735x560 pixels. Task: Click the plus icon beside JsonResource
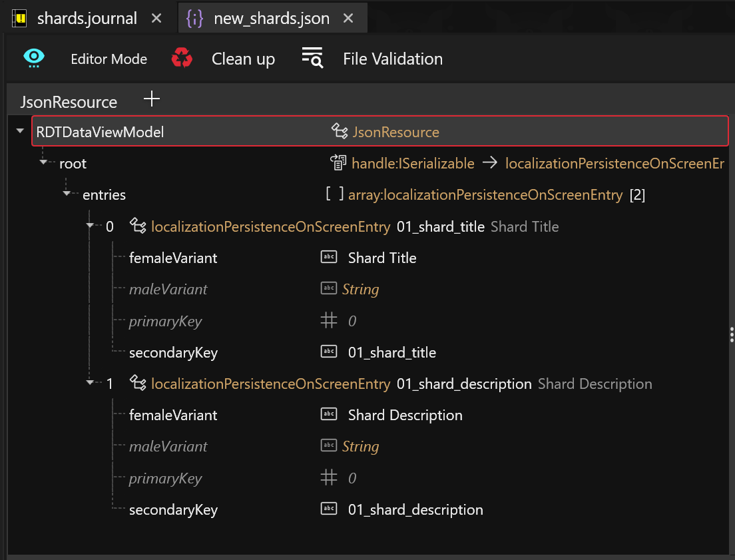click(x=152, y=100)
